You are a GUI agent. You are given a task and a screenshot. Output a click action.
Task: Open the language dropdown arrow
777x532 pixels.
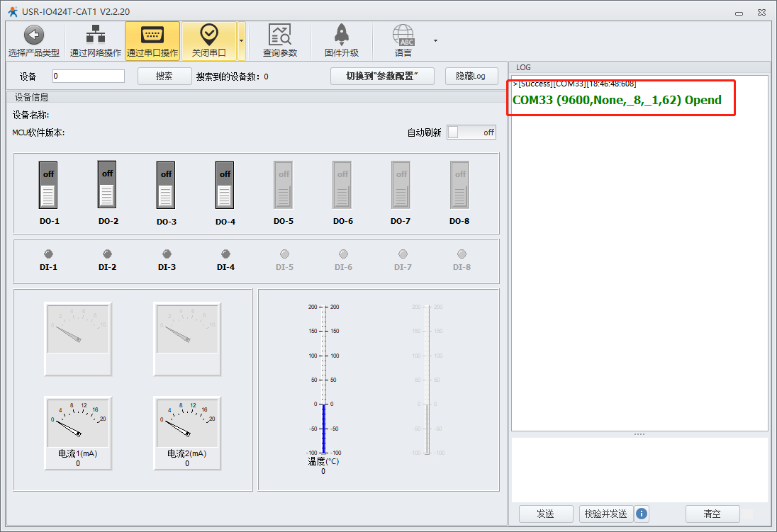click(x=435, y=40)
